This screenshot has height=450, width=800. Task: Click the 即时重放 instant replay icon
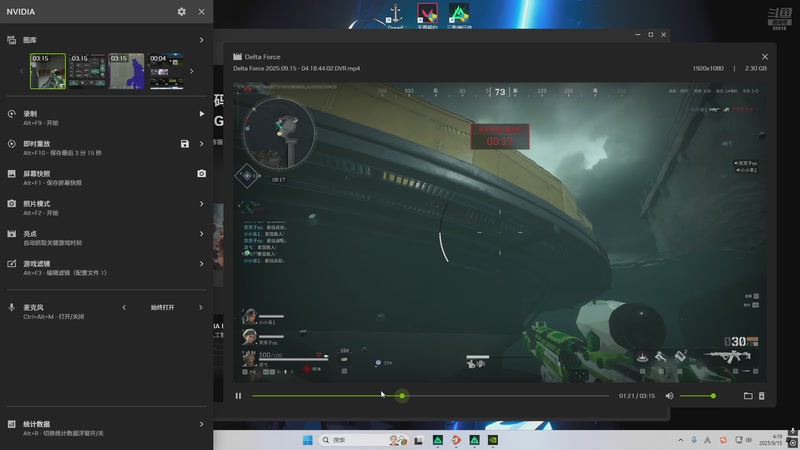[x=11, y=144]
